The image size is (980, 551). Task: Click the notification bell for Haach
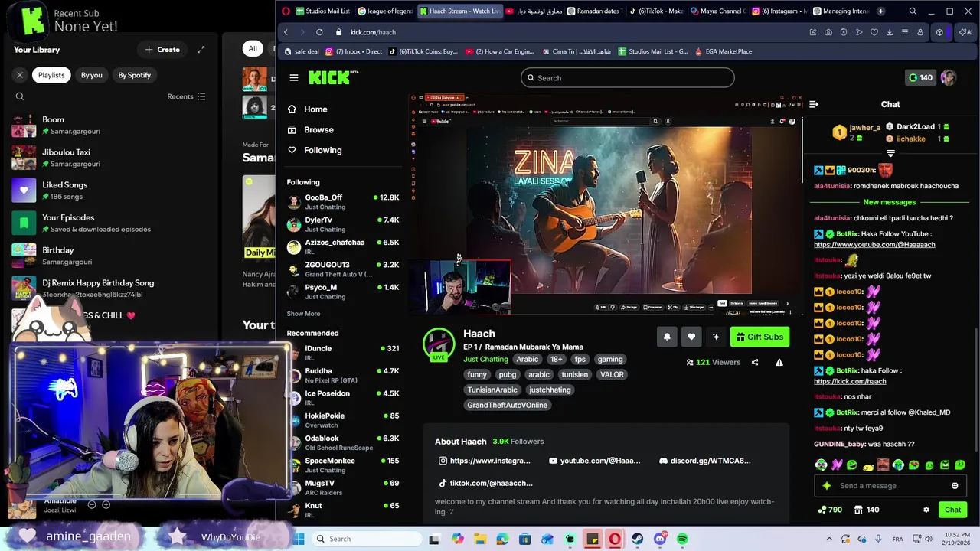667,337
